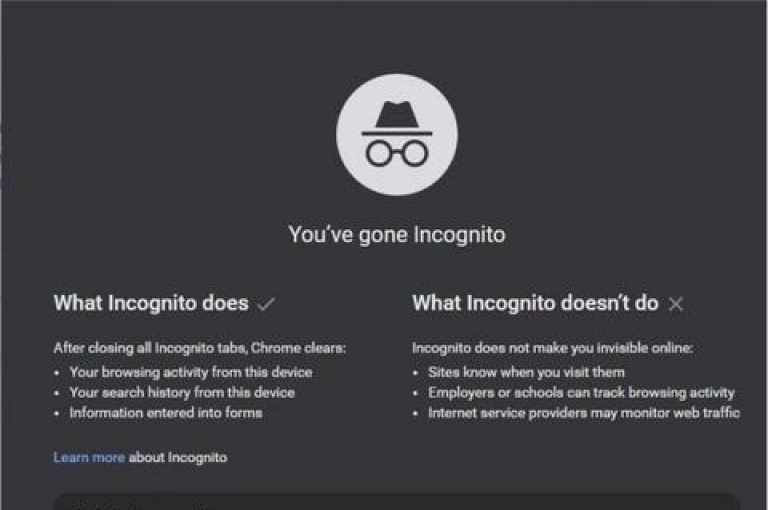Click the What Incognito does heading

click(x=151, y=303)
